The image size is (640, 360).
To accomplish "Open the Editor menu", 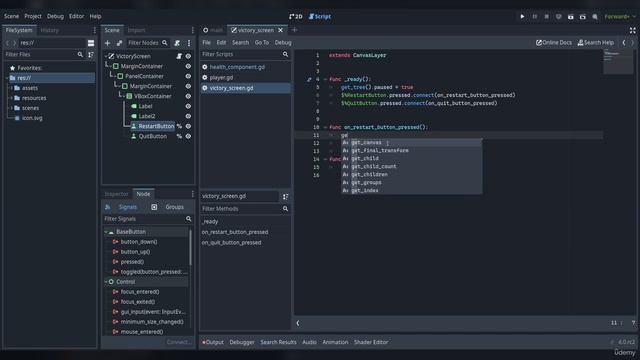I will tap(76, 16).
